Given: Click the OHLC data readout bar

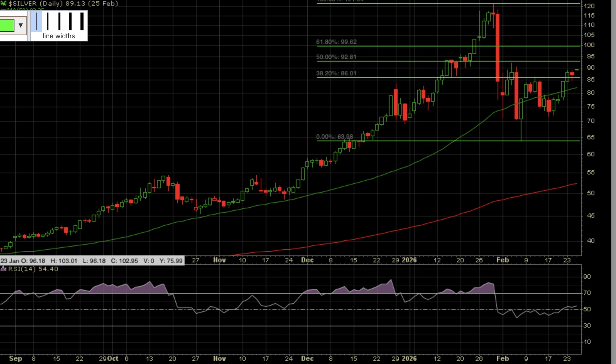Looking at the screenshot, I should click(x=92, y=261).
